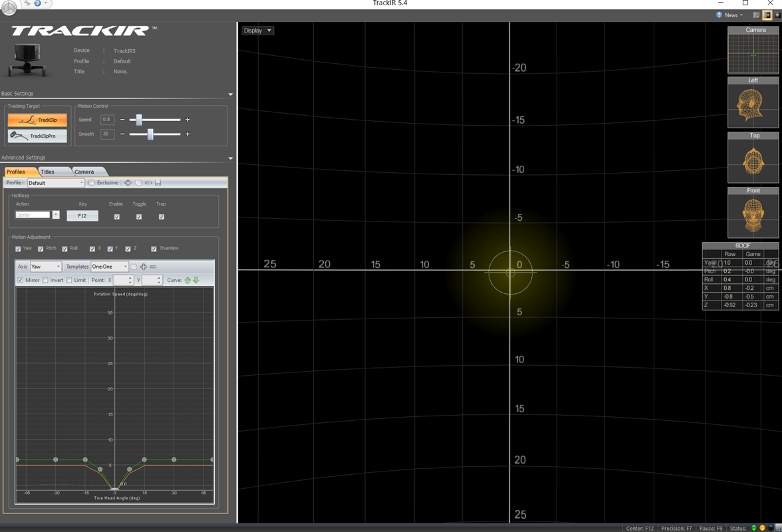Disable the X axis checkbox

(92, 249)
